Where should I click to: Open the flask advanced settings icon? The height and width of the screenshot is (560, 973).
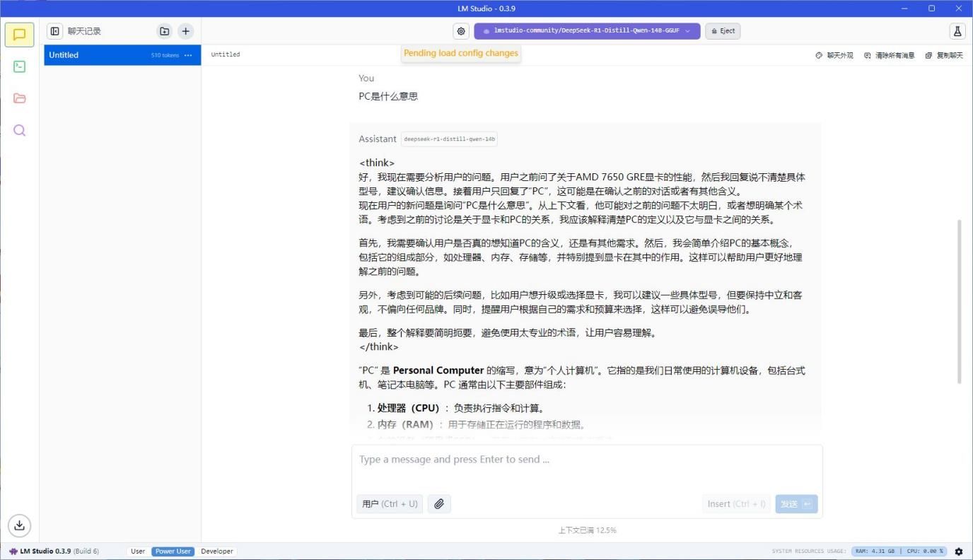click(957, 31)
